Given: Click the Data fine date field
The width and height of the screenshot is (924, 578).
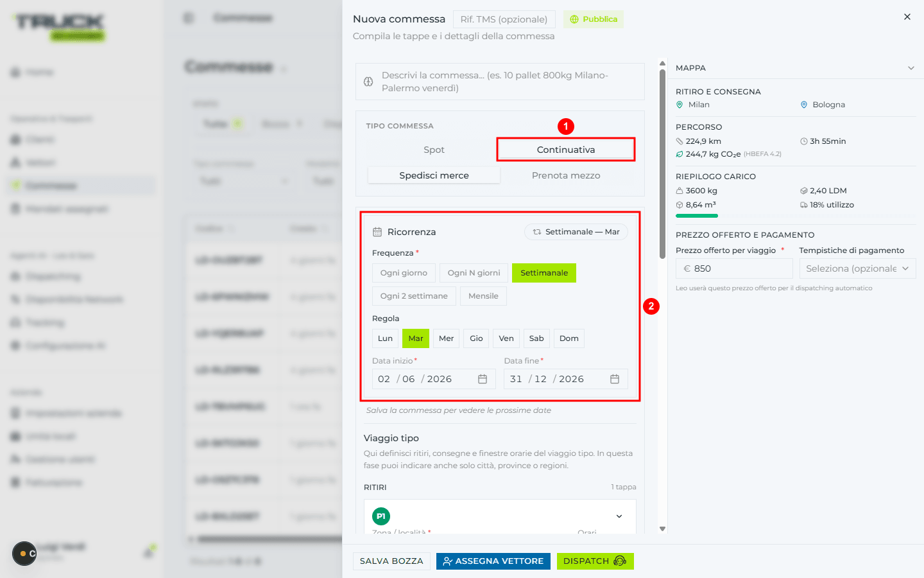Looking at the screenshot, I should coord(566,379).
